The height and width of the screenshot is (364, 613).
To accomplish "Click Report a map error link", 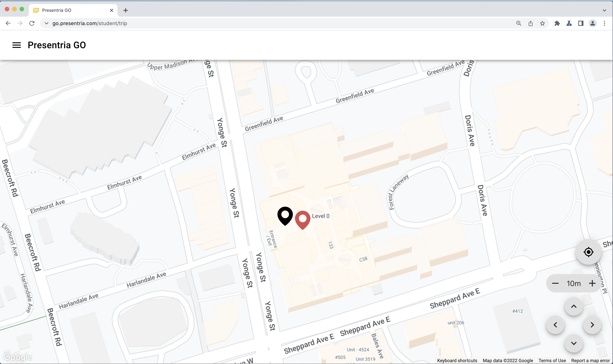I will tap(590, 360).
